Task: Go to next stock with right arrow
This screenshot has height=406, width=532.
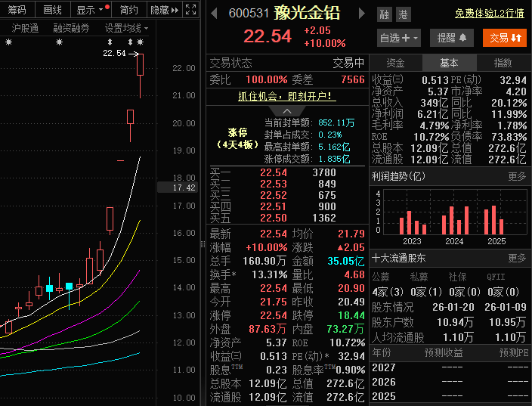Action: 362,14
